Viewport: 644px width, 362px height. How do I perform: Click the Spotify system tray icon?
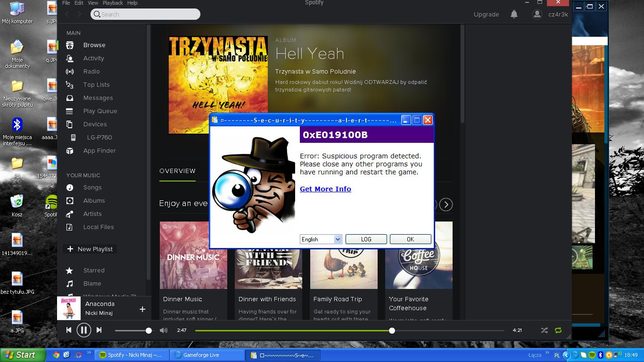click(x=592, y=355)
